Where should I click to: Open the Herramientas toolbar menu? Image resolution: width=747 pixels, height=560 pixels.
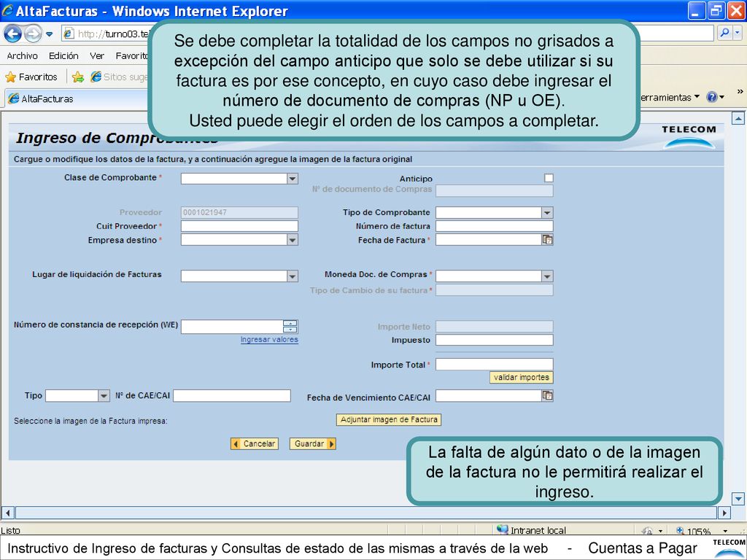point(670,97)
